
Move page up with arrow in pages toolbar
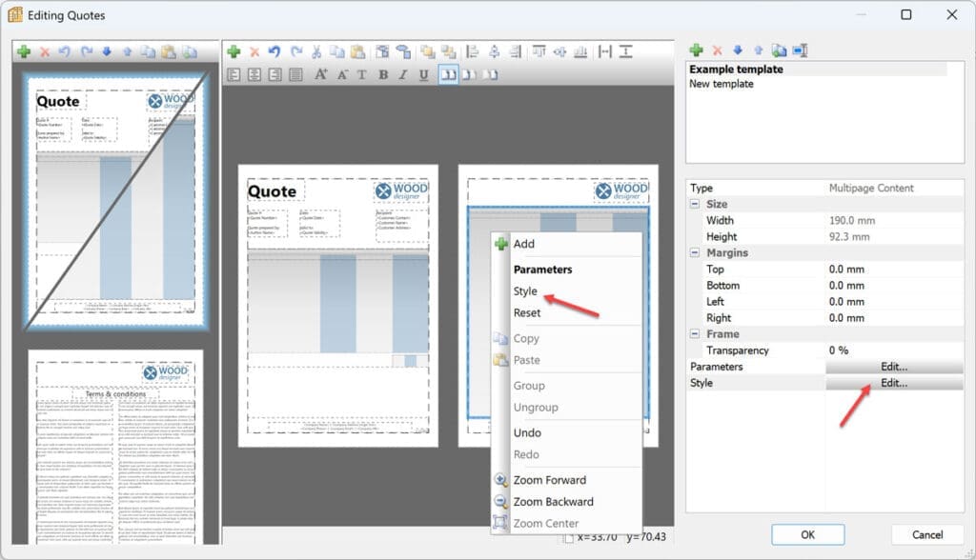tap(128, 51)
